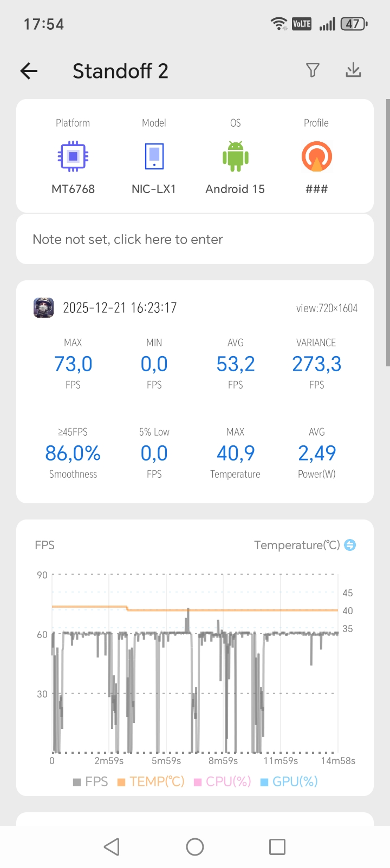This screenshot has height=868, width=390.
Task: Click the note field to enter text
Action: [x=195, y=239]
